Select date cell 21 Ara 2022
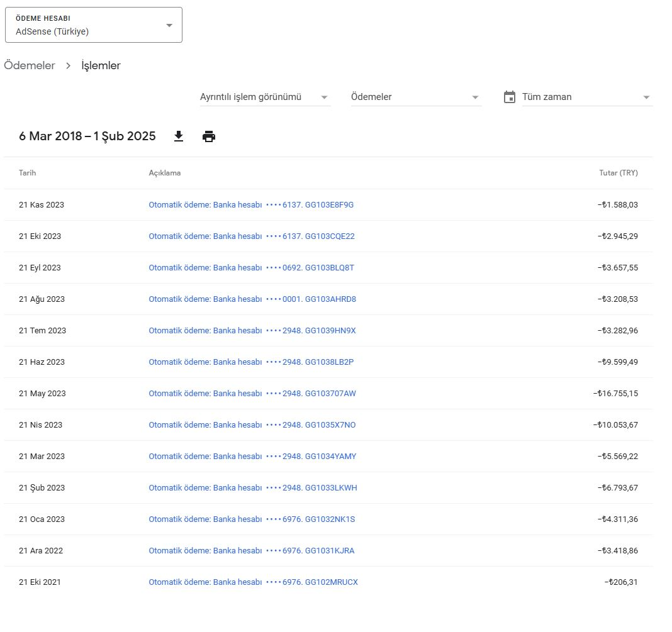This screenshot has height=632, width=672. pyautogui.click(x=41, y=551)
